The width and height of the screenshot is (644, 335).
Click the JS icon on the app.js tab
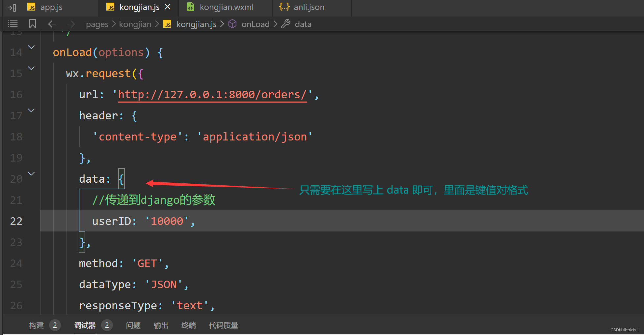[31, 7]
